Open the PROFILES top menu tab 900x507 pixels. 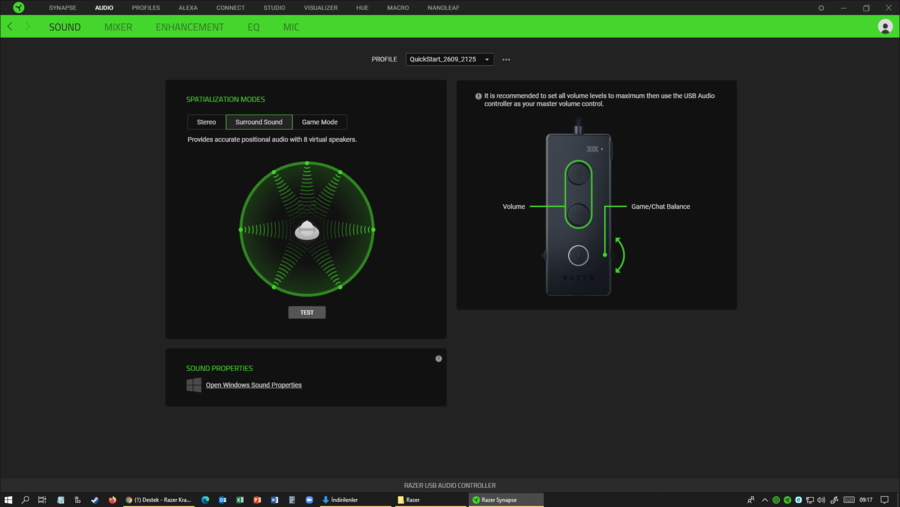(x=146, y=8)
